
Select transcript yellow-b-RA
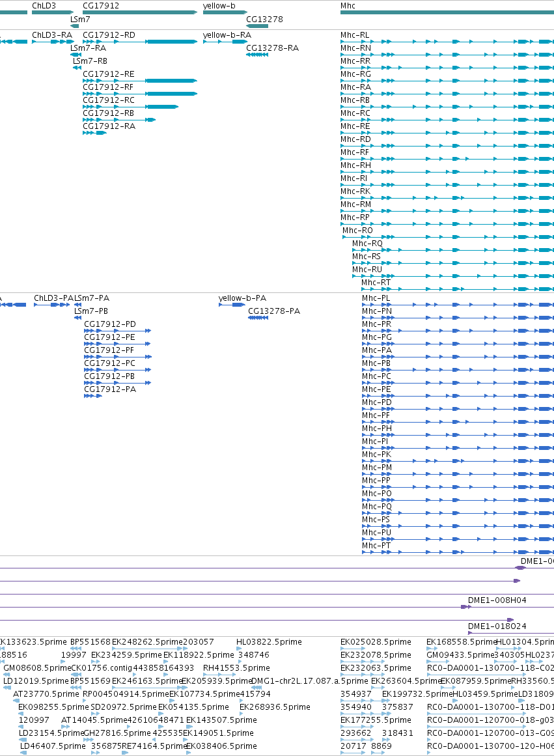(x=227, y=35)
